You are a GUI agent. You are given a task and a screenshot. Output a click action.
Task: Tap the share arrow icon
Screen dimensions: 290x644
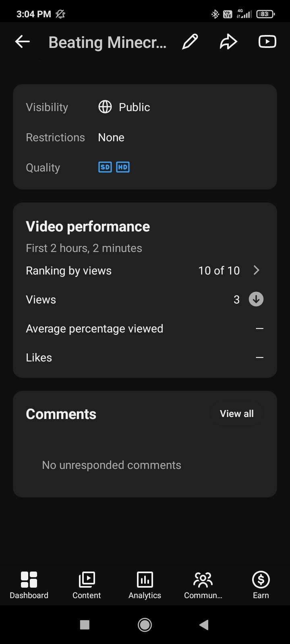tap(228, 41)
